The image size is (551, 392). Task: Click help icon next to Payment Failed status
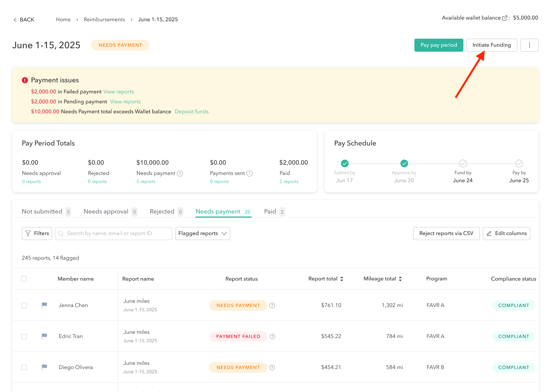(x=272, y=336)
